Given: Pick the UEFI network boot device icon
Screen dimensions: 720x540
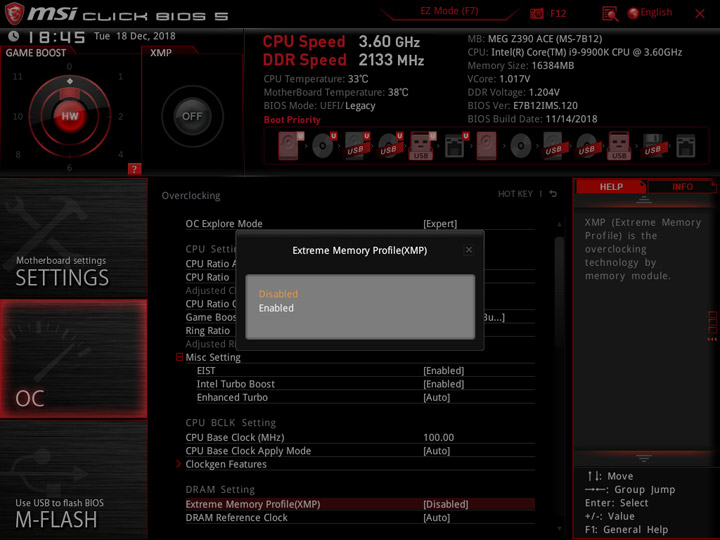Looking at the screenshot, I should (456, 146).
